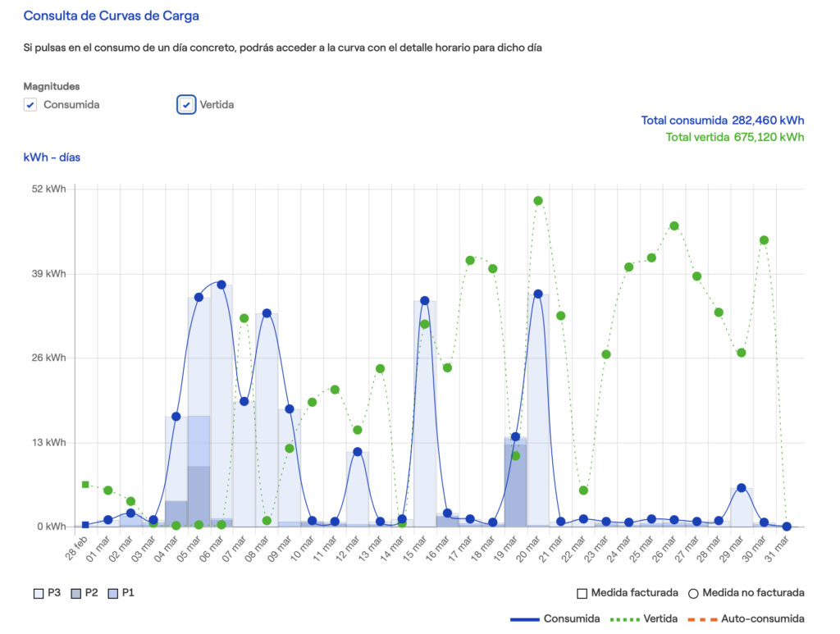
Task: Select the blue Consumida point on 29 mar
Action: (742, 488)
